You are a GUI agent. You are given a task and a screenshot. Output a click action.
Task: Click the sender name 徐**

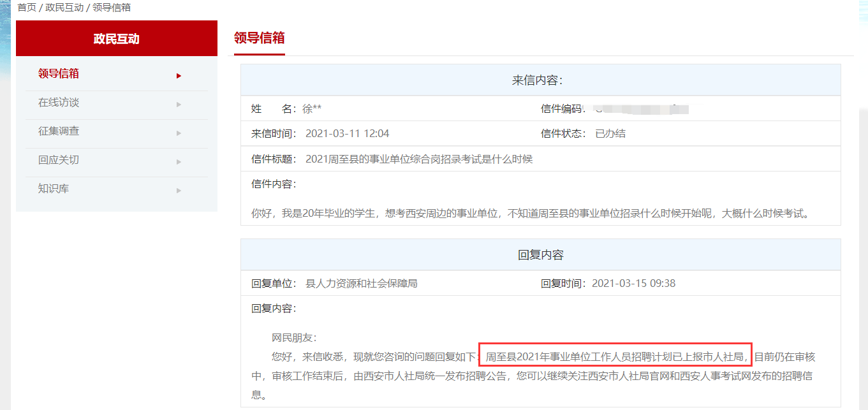point(312,109)
